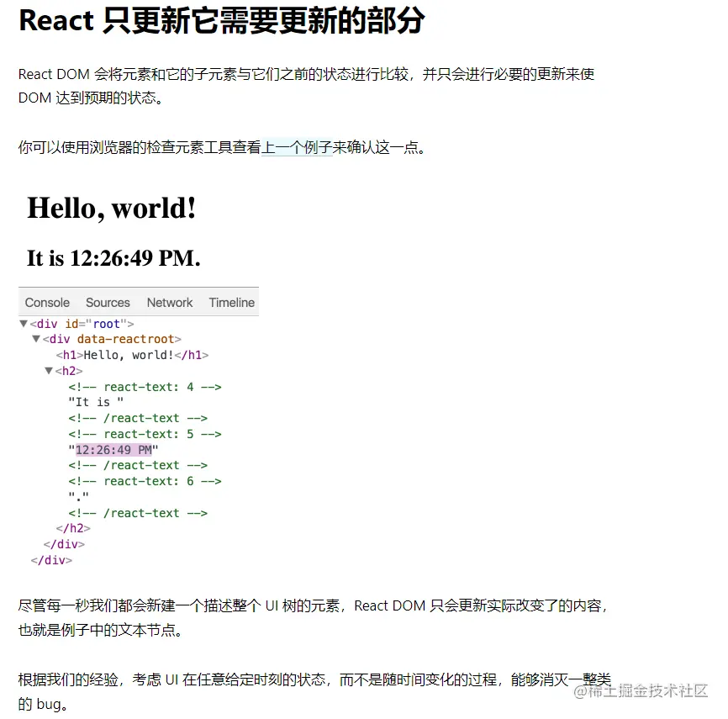Click the paragraph starting with 根据我们的经验
Viewport: 728px width, 719px height.
[x=314, y=692]
